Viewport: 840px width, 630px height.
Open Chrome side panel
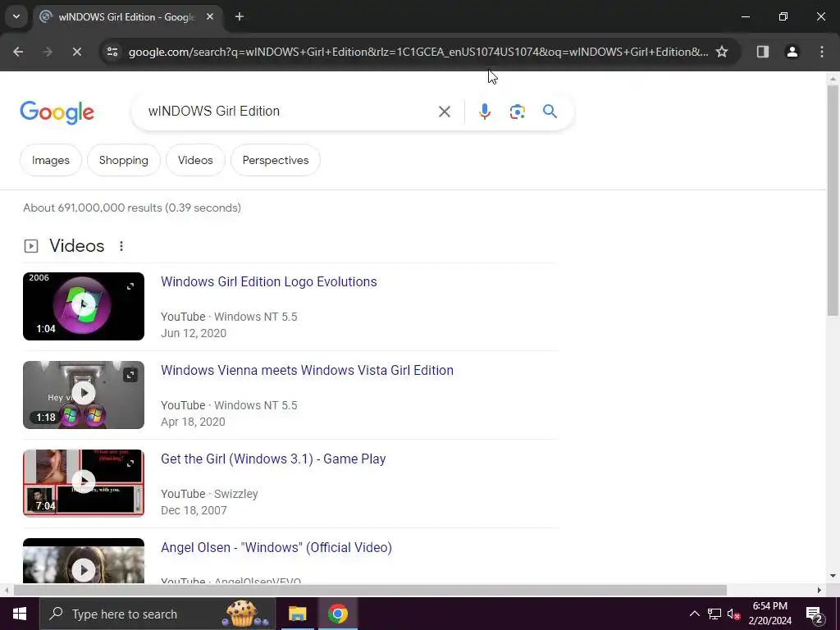pyautogui.click(x=762, y=52)
